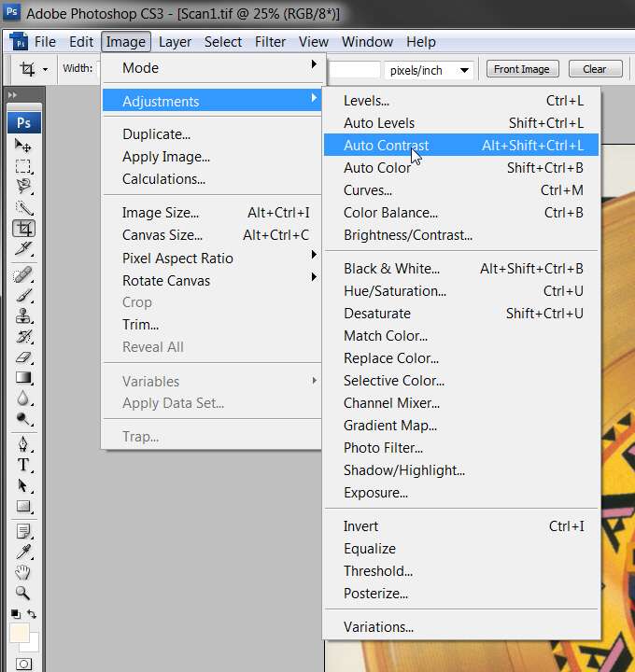Expand the toolbox double-arrow collapse control
635x672 pixels.
(12, 94)
